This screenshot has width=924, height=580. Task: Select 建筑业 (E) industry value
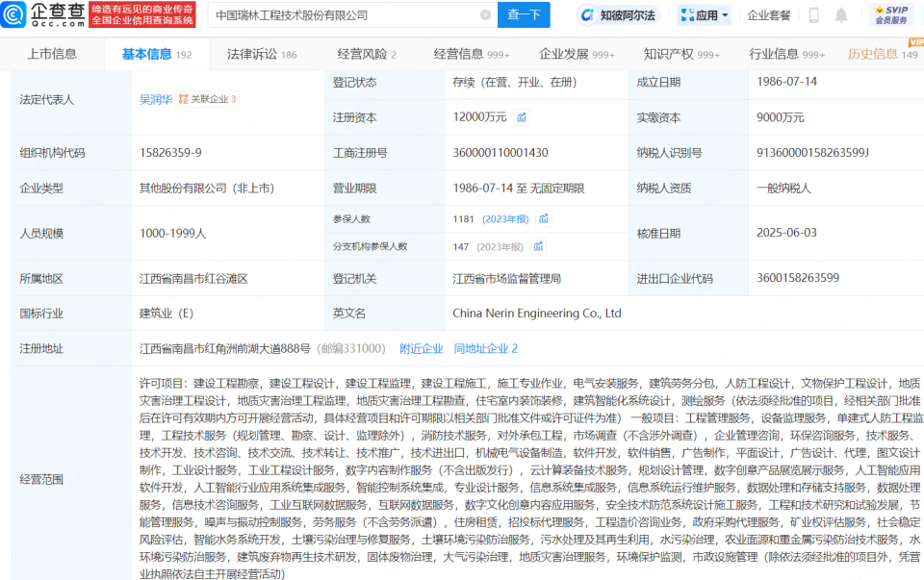[x=167, y=314]
